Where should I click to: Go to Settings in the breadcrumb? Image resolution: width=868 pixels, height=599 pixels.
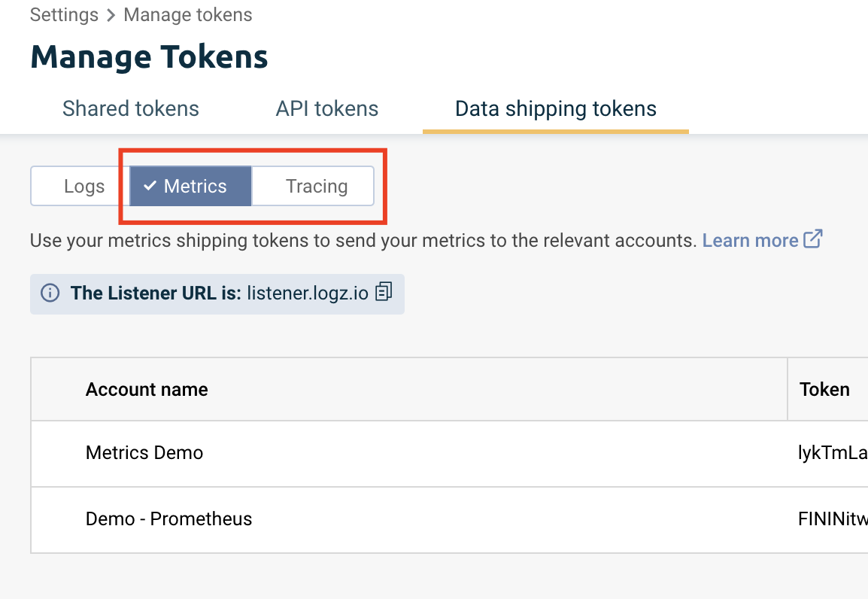tap(64, 15)
